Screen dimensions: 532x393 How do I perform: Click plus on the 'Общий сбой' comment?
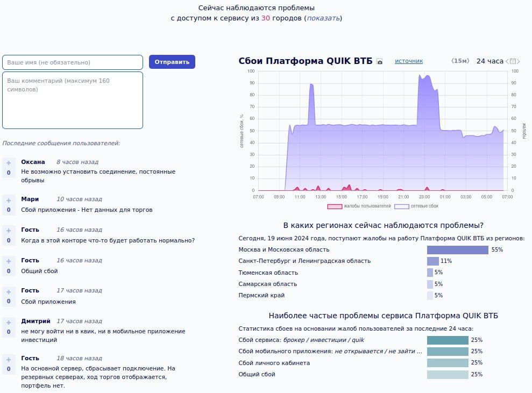pos(9,261)
